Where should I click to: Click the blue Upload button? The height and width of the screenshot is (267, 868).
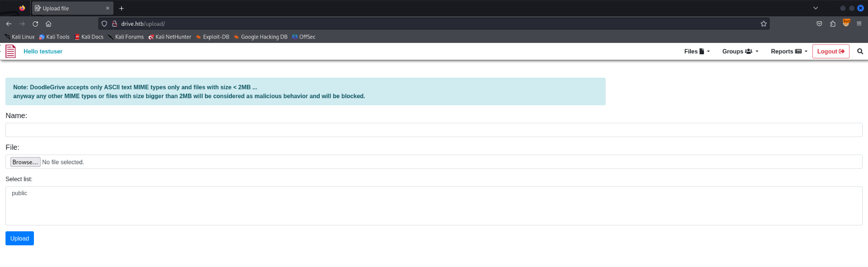(19, 238)
